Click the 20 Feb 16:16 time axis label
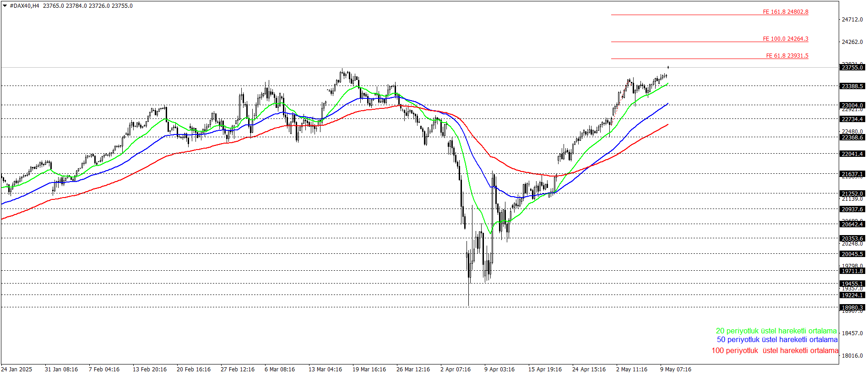The image size is (868, 375). click(x=194, y=370)
